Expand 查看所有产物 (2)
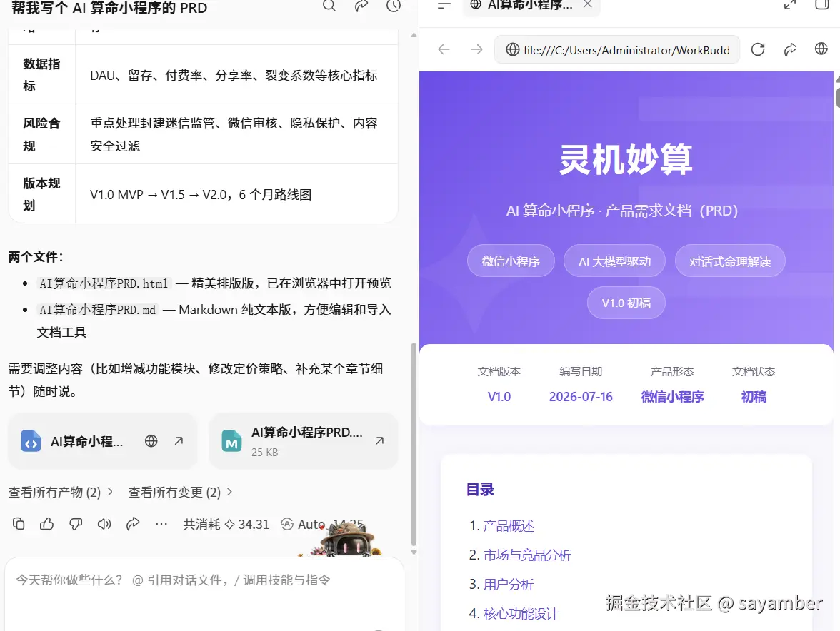The image size is (840, 631). coord(61,492)
